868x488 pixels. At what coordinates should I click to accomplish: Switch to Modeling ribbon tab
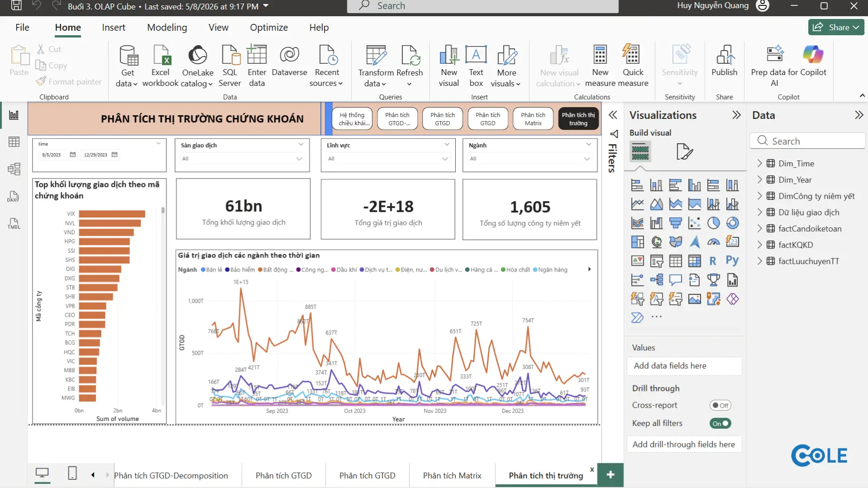point(167,27)
